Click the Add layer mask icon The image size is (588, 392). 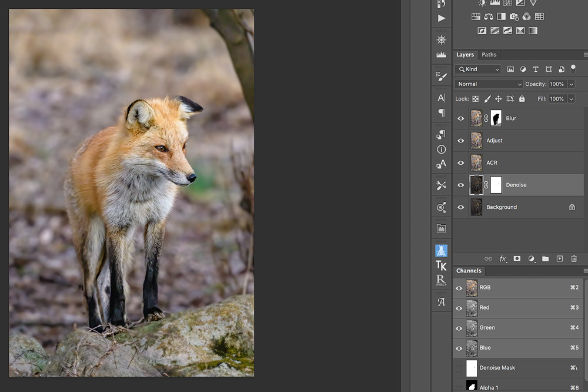(x=517, y=258)
